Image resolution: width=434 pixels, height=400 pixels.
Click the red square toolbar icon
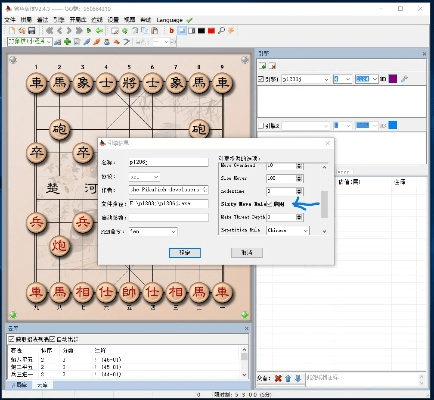211,31
